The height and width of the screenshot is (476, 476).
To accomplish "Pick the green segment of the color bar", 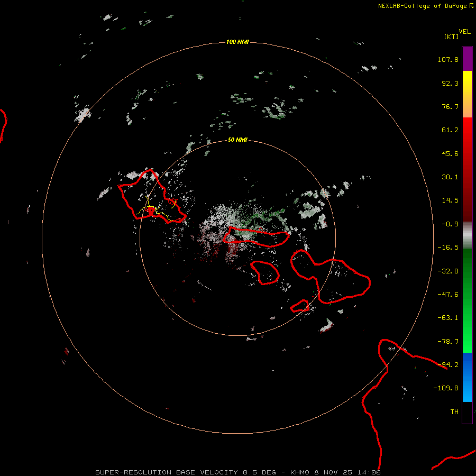I will [467, 301].
